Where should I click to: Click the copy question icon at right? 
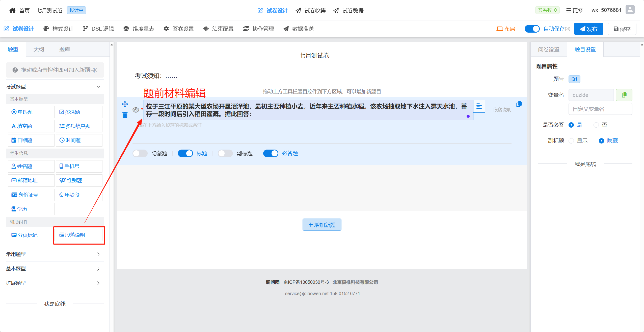point(519,104)
